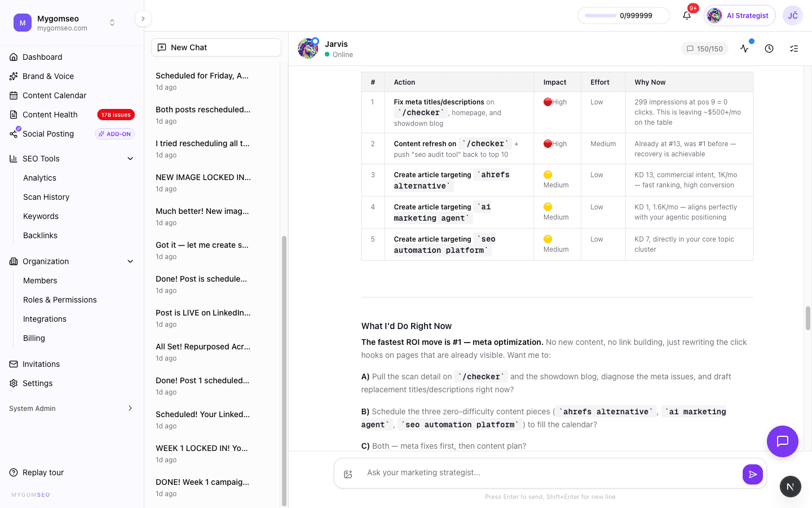
Task: Open the task checklist icon beside the clock
Action: [x=794, y=49]
